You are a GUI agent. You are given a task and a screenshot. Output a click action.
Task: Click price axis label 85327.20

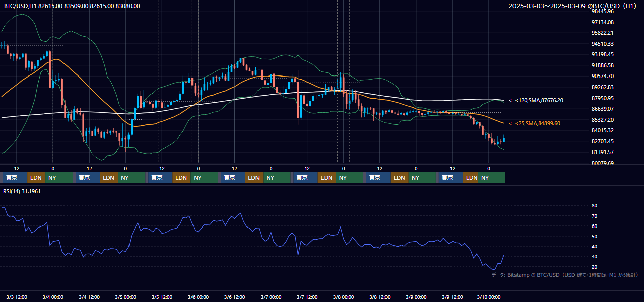click(602, 120)
